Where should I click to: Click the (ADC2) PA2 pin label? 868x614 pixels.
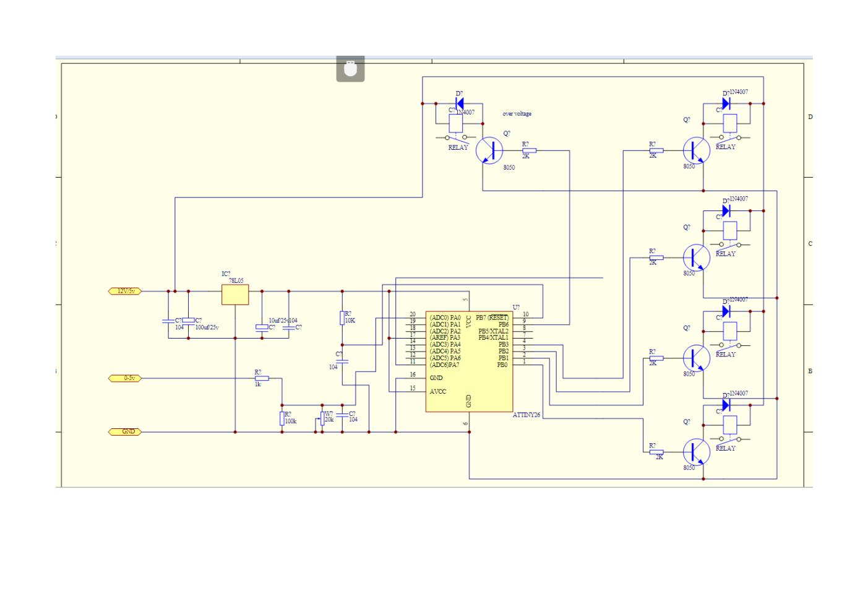pyautogui.click(x=445, y=331)
